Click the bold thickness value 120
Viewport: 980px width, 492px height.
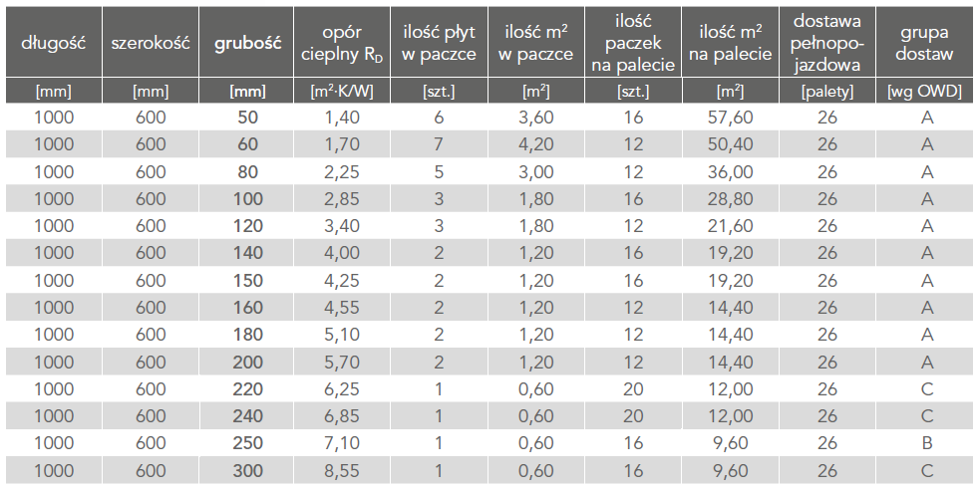248,225
